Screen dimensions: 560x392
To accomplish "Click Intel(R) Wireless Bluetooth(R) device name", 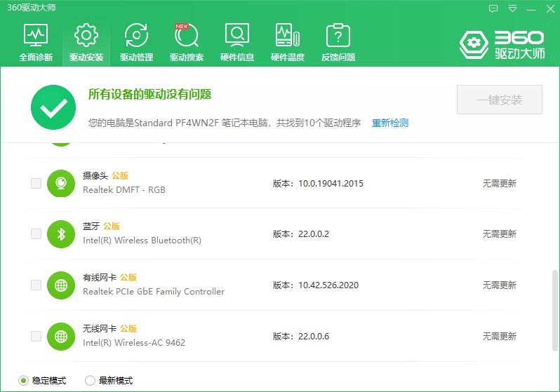I will point(142,241).
